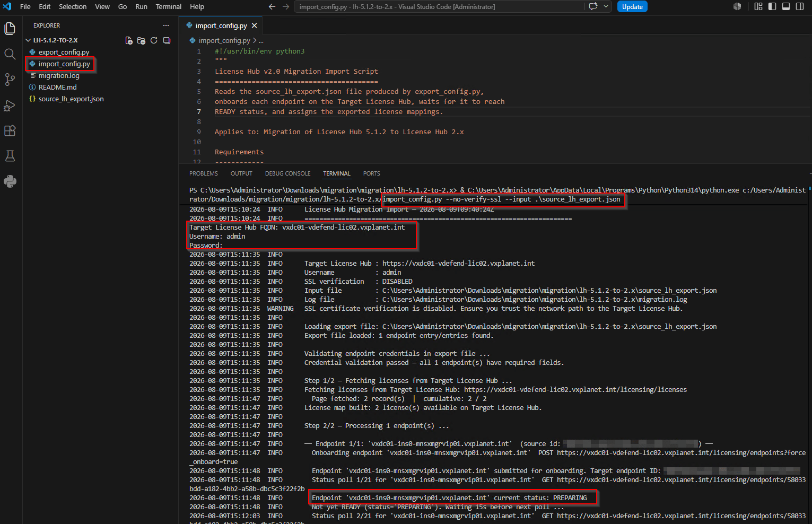Open the Source Control view
The height and width of the screenshot is (524, 812).
pyautogui.click(x=10, y=80)
